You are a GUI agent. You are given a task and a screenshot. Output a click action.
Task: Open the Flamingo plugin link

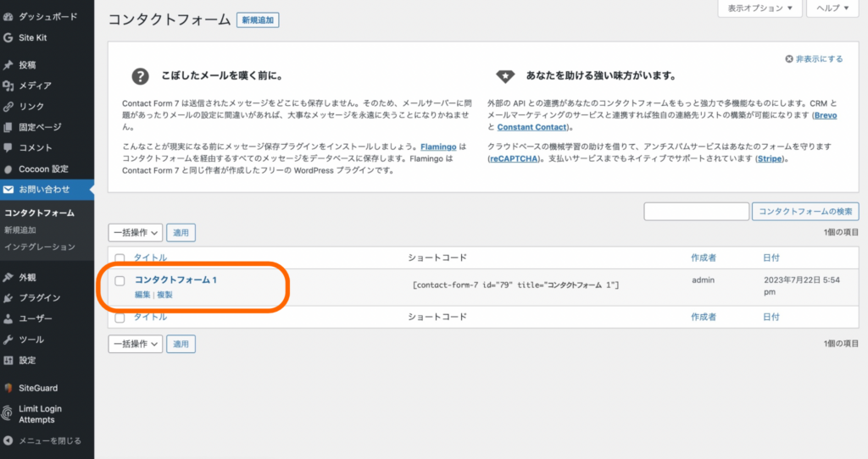438,146
